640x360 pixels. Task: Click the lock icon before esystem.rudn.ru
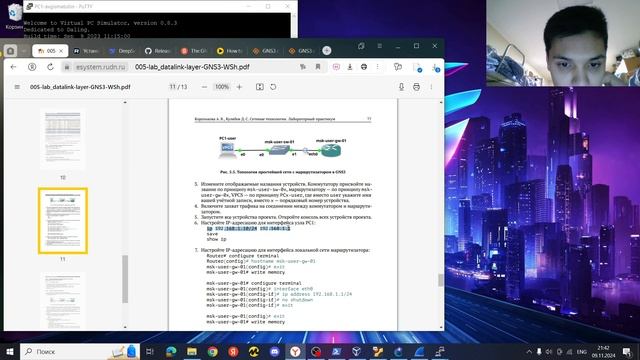(67, 67)
